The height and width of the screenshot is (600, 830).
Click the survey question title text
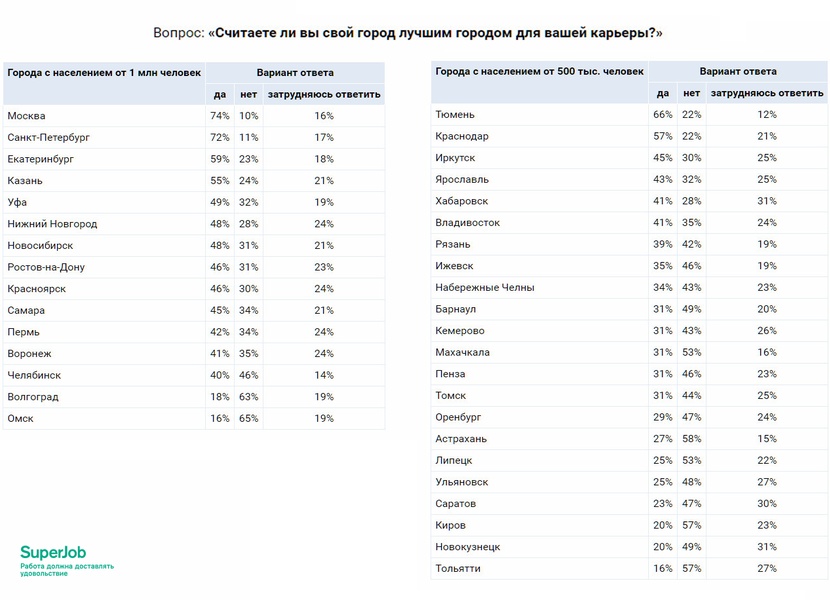tap(408, 33)
